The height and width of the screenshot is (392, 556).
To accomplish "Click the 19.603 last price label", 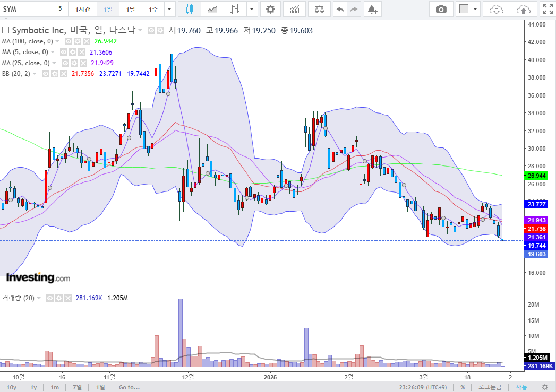I will point(536,254).
